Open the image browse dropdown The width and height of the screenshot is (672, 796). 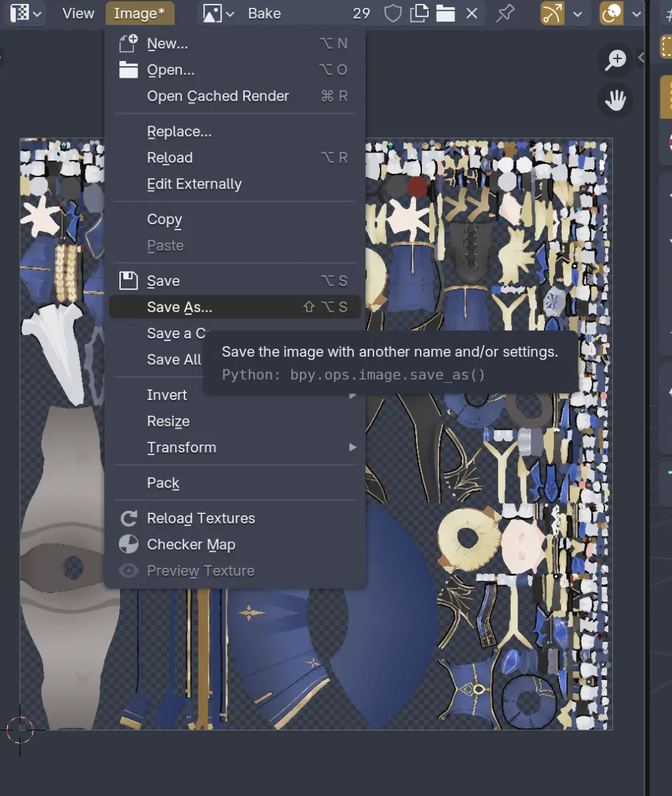[x=218, y=13]
